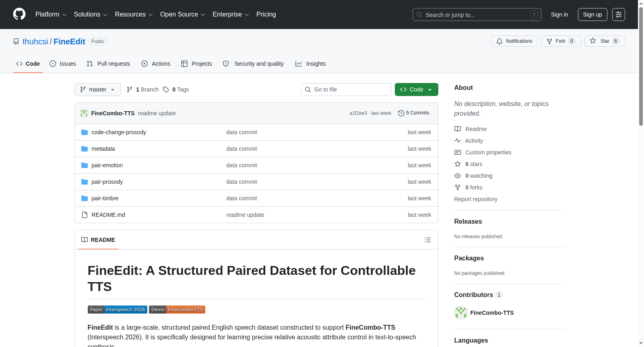The width and height of the screenshot is (644, 347).
Task: Open the master branch selector dropdown
Action: [98, 89]
